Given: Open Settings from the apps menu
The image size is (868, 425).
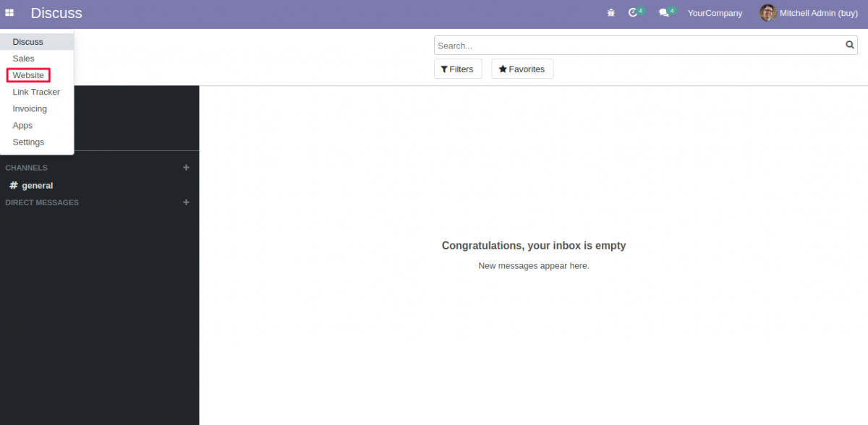Looking at the screenshot, I should click(28, 142).
